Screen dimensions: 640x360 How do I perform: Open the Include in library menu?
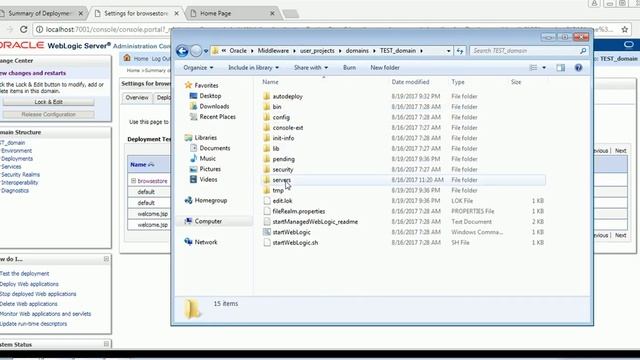click(253, 68)
